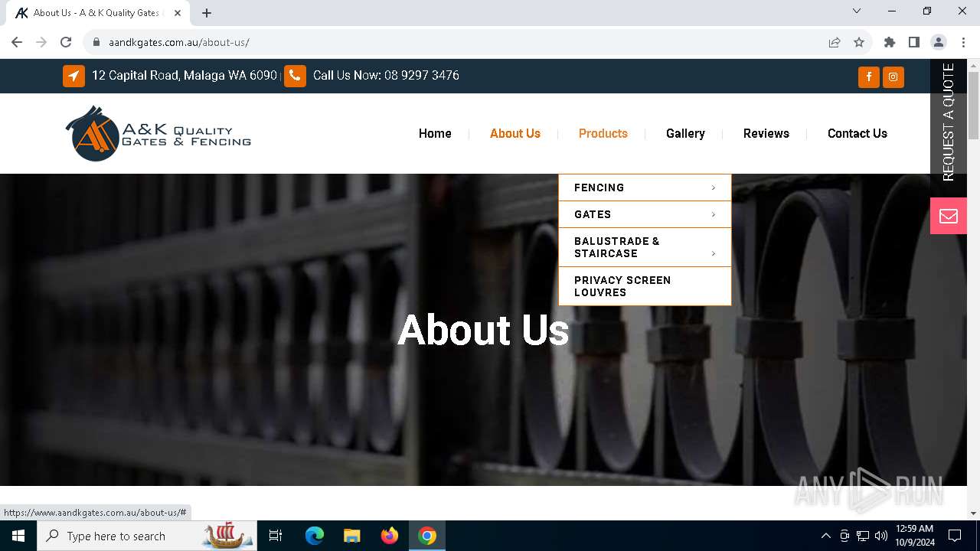Open Gallery page
The height and width of the screenshot is (551, 980).
[685, 133]
